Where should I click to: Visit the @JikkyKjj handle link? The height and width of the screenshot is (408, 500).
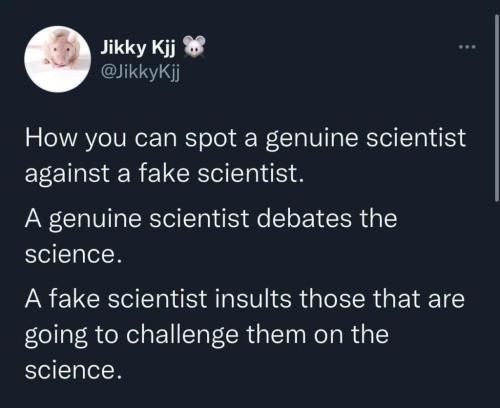click(140, 71)
